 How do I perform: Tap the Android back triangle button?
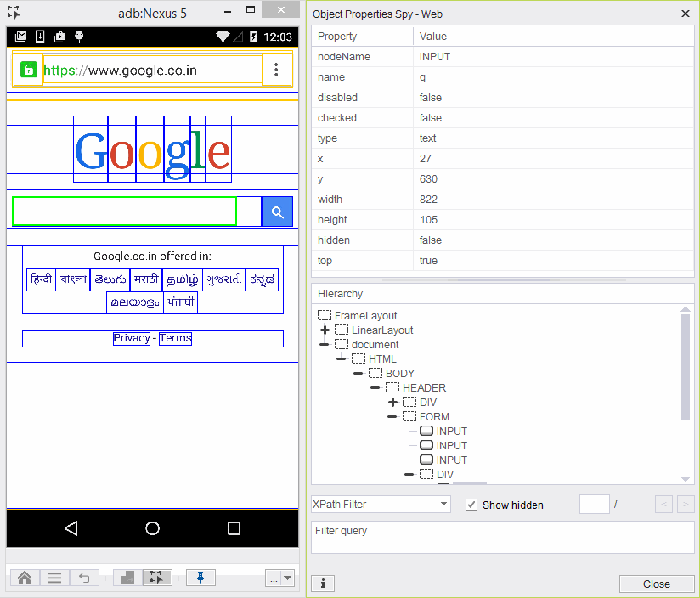click(x=71, y=528)
